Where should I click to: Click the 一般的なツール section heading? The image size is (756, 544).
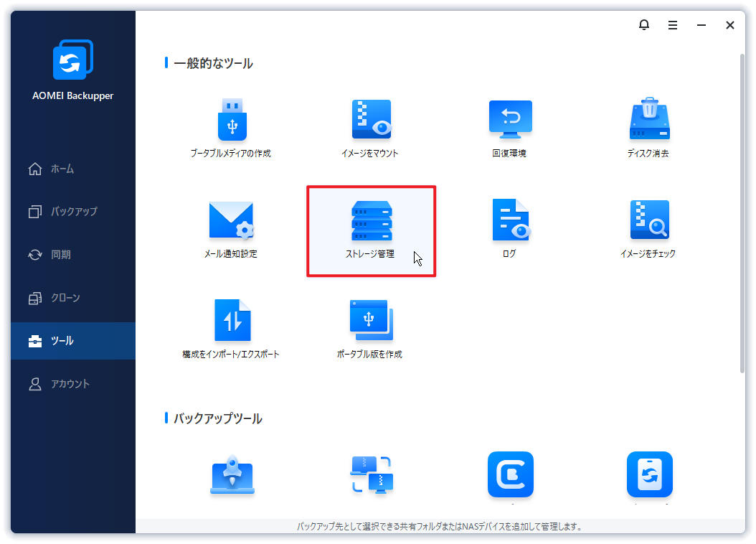coord(213,63)
